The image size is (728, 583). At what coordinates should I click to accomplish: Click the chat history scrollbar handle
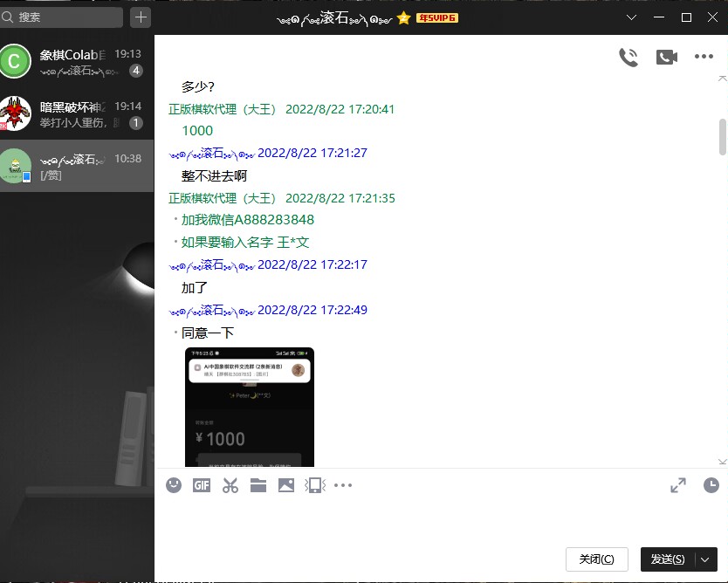pyautogui.click(x=722, y=136)
